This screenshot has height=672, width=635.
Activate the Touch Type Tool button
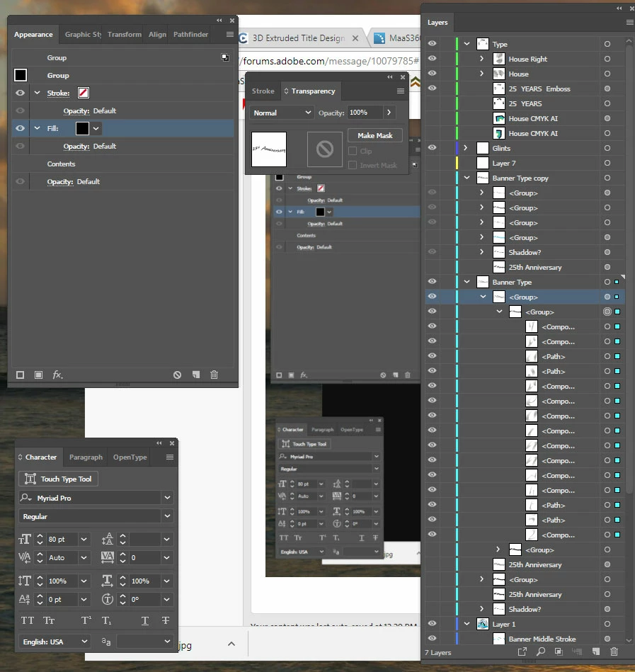(x=58, y=479)
